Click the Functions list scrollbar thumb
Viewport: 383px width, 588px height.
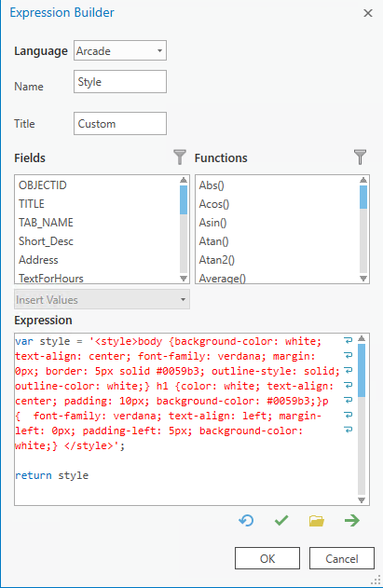tap(363, 197)
